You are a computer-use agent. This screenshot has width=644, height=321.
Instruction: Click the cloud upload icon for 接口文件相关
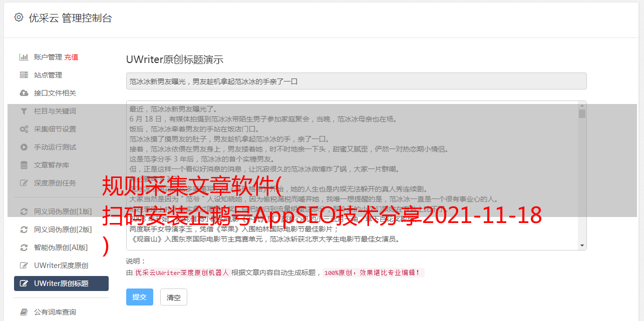coord(24,93)
